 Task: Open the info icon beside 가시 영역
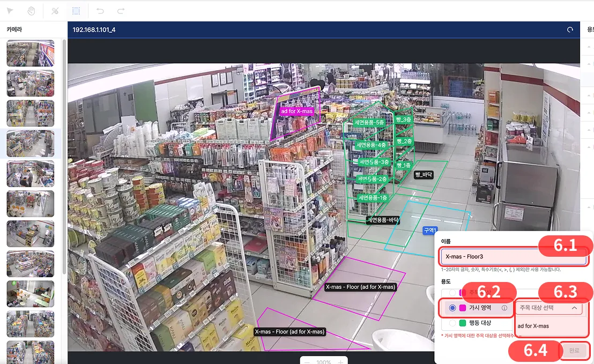(504, 308)
